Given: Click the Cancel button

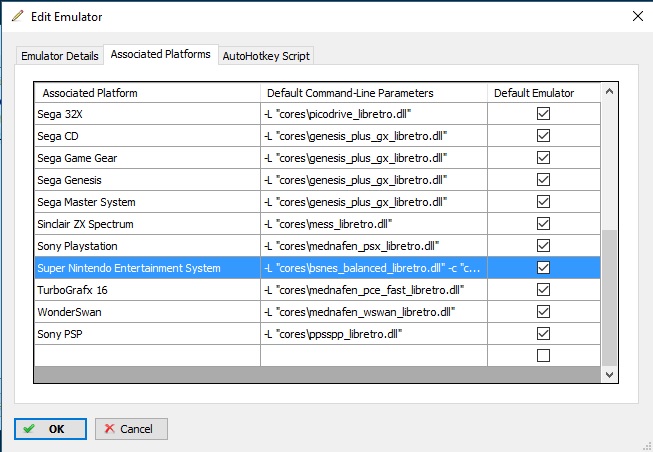Looking at the screenshot, I should [x=131, y=429].
